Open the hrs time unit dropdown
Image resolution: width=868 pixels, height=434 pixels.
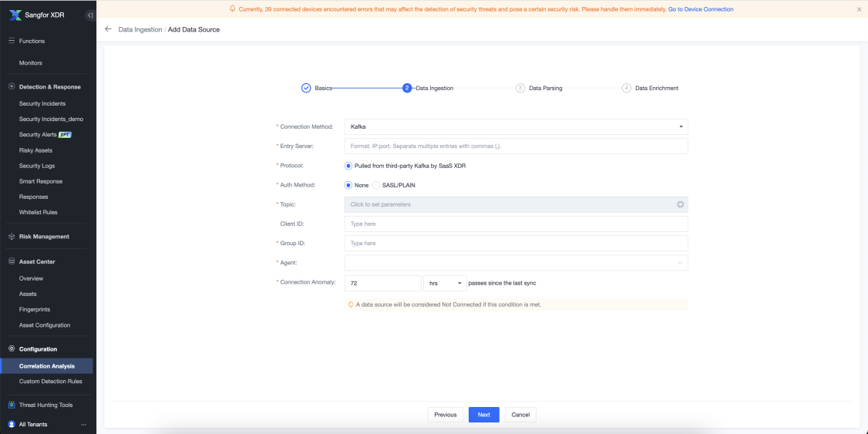(x=445, y=283)
